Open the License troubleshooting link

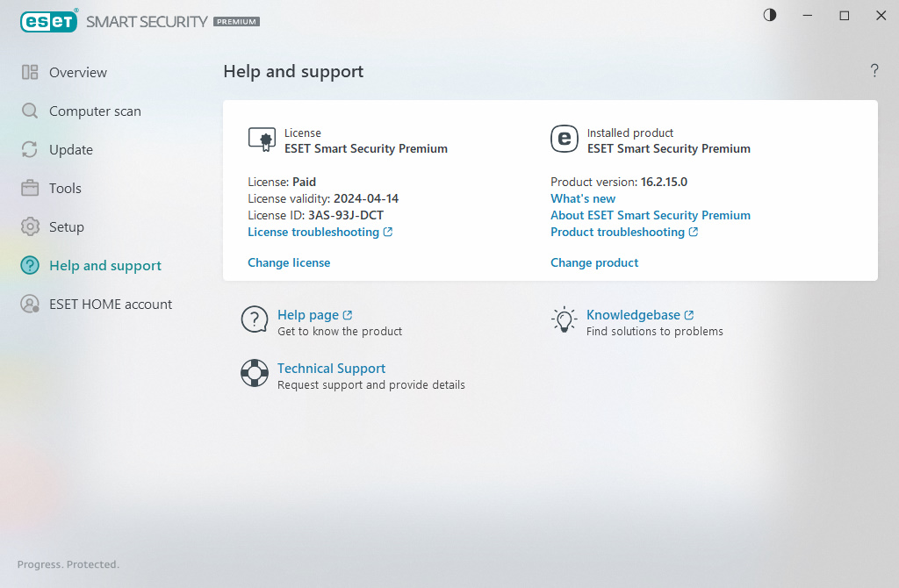[x=313, y=232]
